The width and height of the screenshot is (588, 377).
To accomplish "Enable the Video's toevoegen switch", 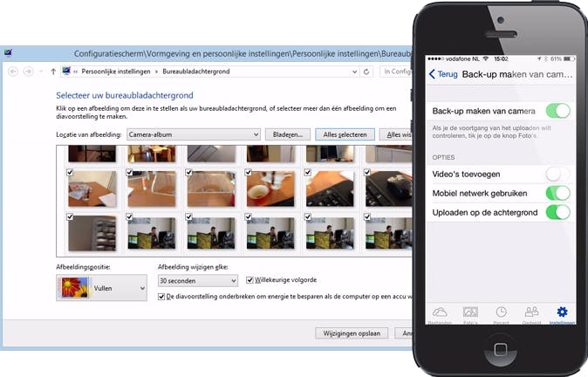I will click(558, 174).
